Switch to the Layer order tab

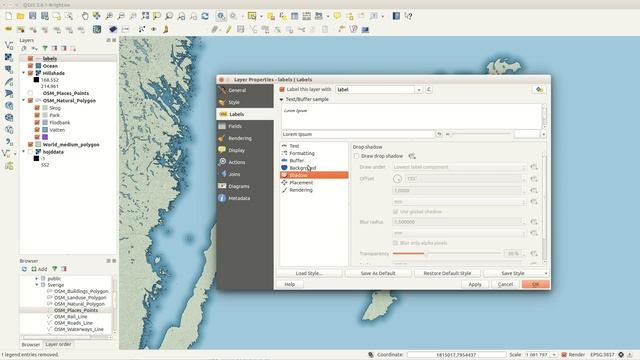[58, 344]
